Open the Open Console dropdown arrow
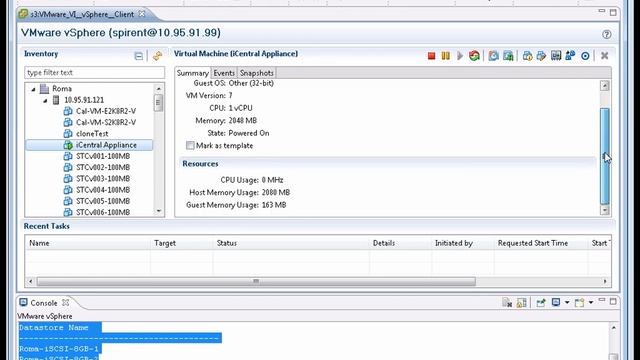 (591, 302)
